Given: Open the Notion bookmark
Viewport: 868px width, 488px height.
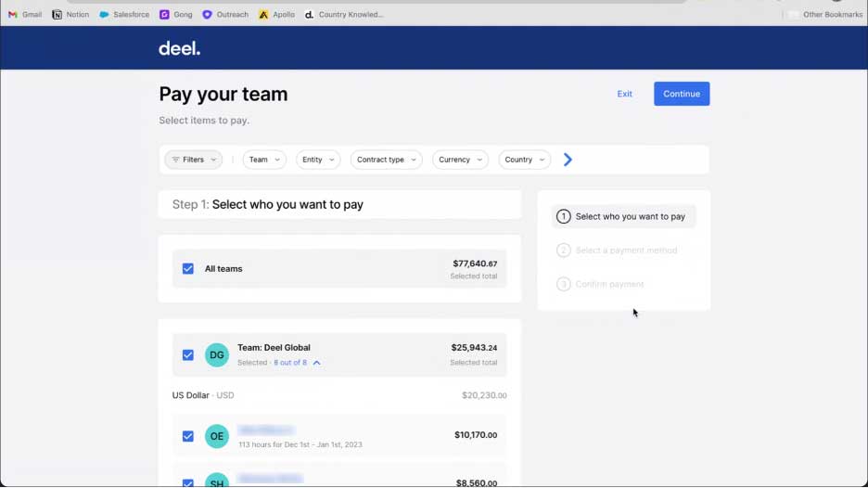Looking at the screenshot, I should (70, 15).
